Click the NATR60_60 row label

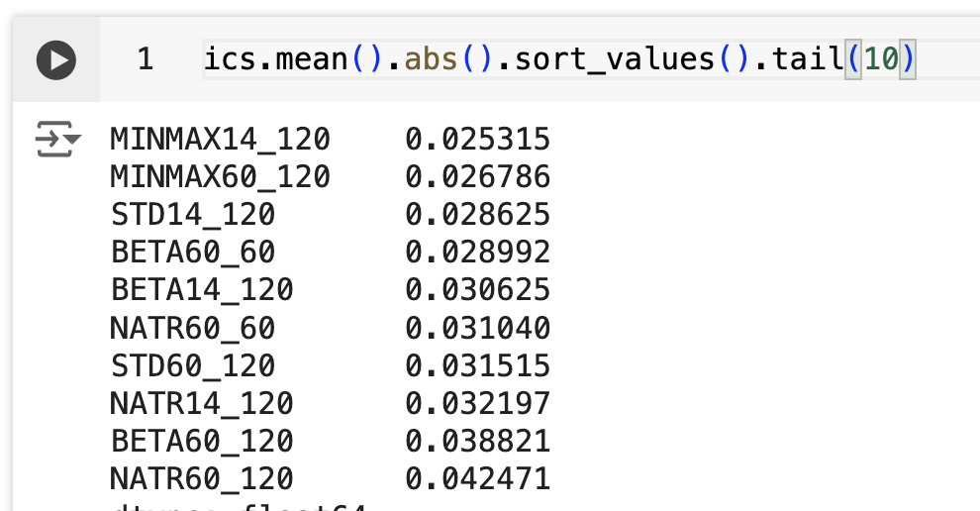[x=193, y=328]
